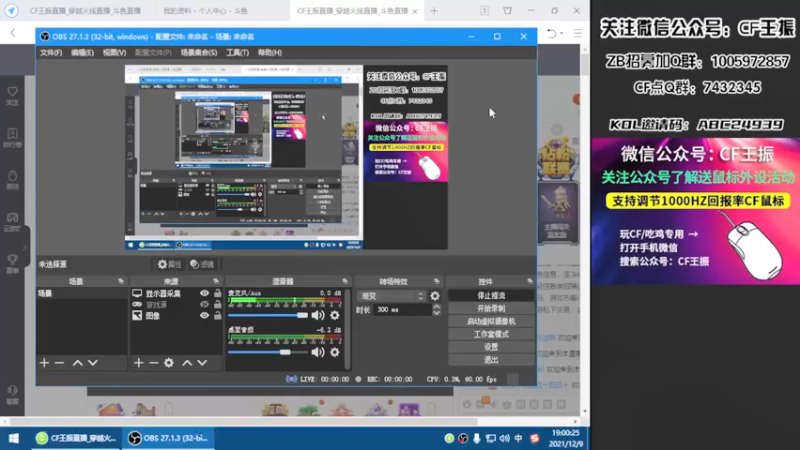Open the 渐变 transition dropdown
The image size is (800, 450).
[x=391, y=296]
